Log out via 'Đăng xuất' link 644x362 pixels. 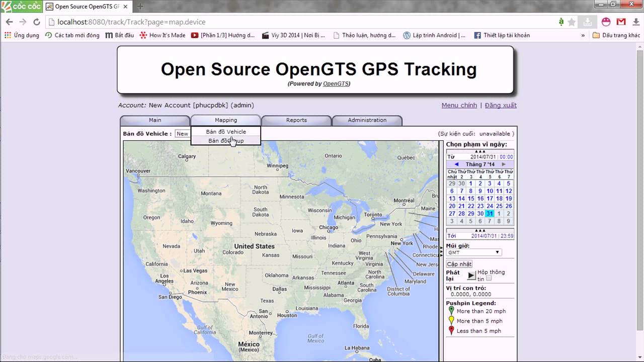pyautogui.click(x=501, y=105)
